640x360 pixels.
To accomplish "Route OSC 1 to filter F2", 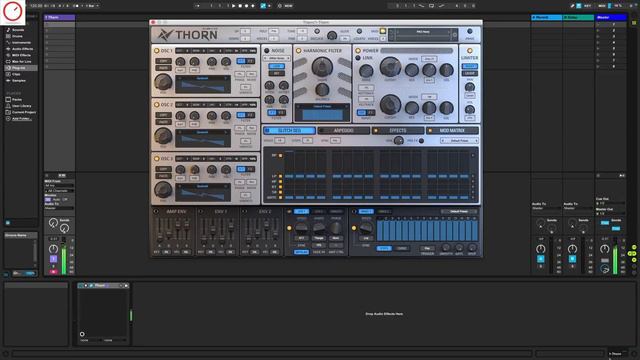I will pos(250,61).
